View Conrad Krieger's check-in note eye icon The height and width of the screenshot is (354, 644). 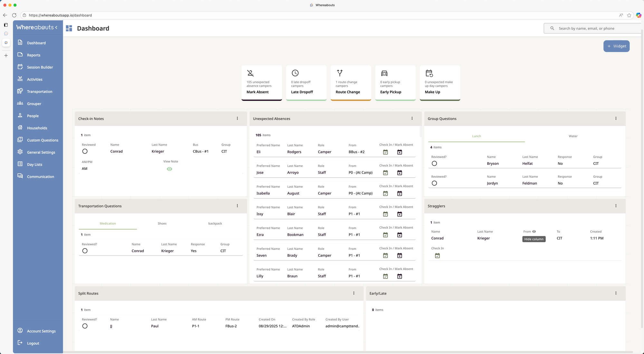coord(169,169)
